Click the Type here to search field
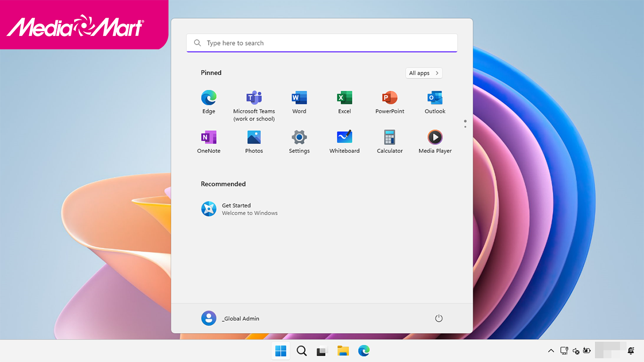This screenshot has width=644, height=362. coord(322,43)
